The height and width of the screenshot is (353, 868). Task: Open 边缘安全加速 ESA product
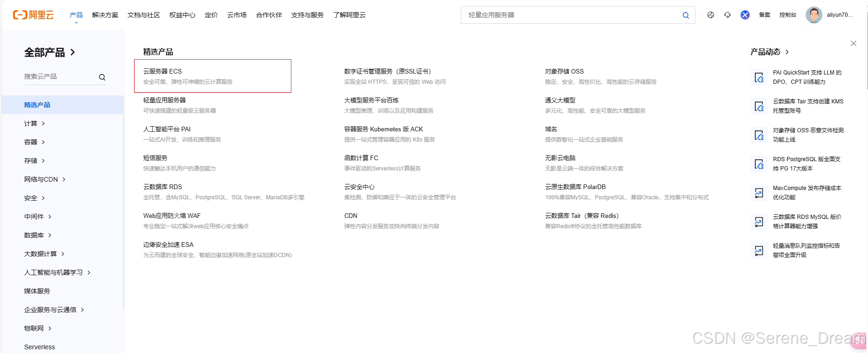coord(168,244)
